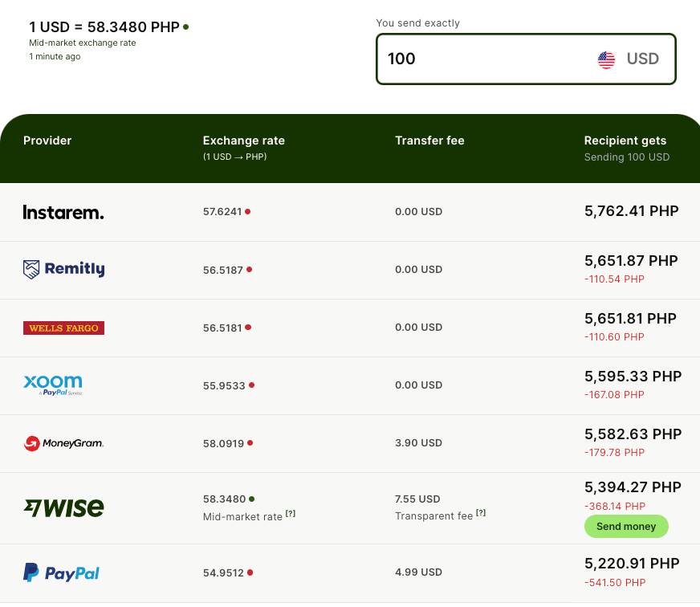This screenshot has height=607, width=700.
Task: Click the Remitly difference -110.54 PHP
Action: [x=614, y=279]
